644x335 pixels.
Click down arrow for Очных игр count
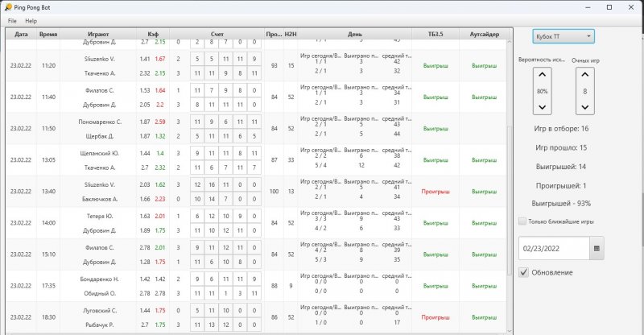585,106
